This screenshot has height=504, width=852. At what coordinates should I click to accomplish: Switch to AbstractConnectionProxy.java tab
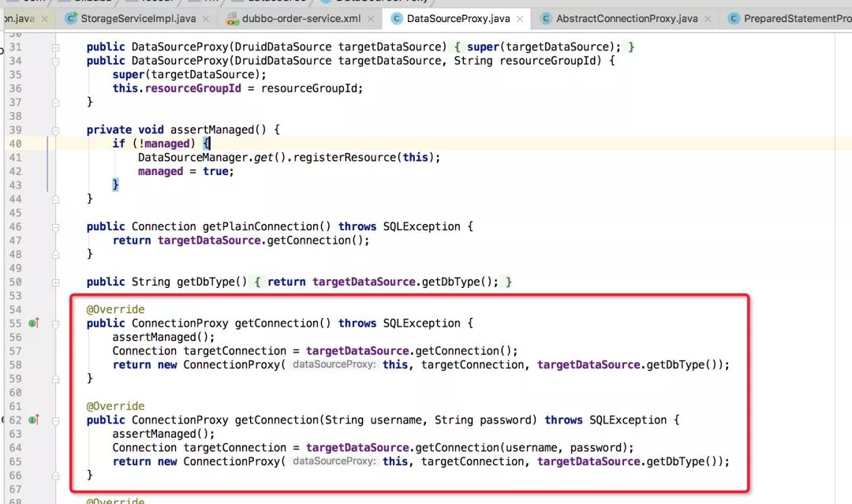coord(626,18)
